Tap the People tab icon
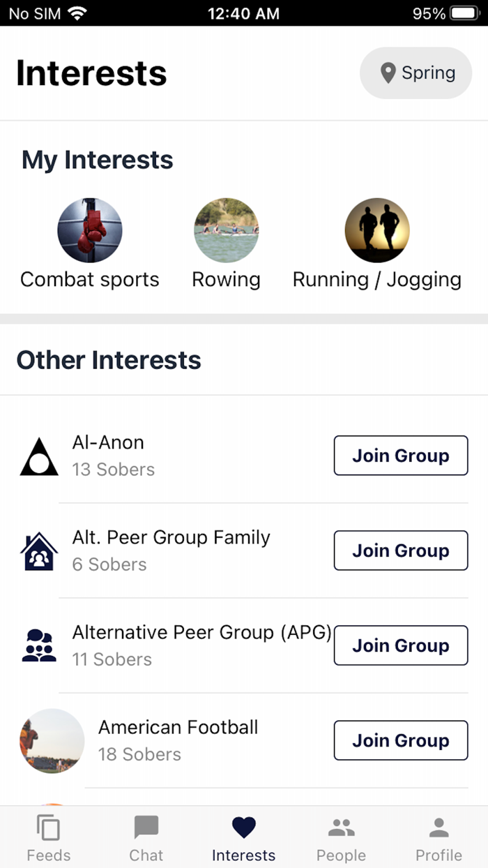Screen dimensions: 488x868 (341, 827)
